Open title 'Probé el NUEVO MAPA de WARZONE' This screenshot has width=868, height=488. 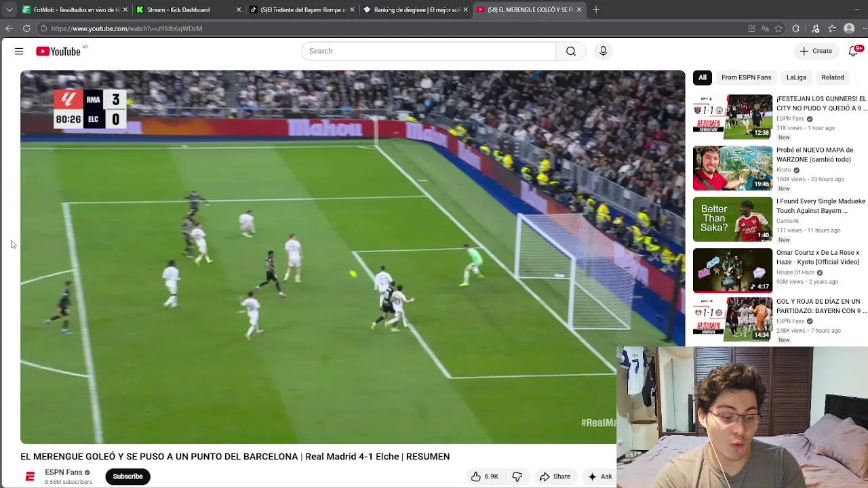(x=814, y=155)
